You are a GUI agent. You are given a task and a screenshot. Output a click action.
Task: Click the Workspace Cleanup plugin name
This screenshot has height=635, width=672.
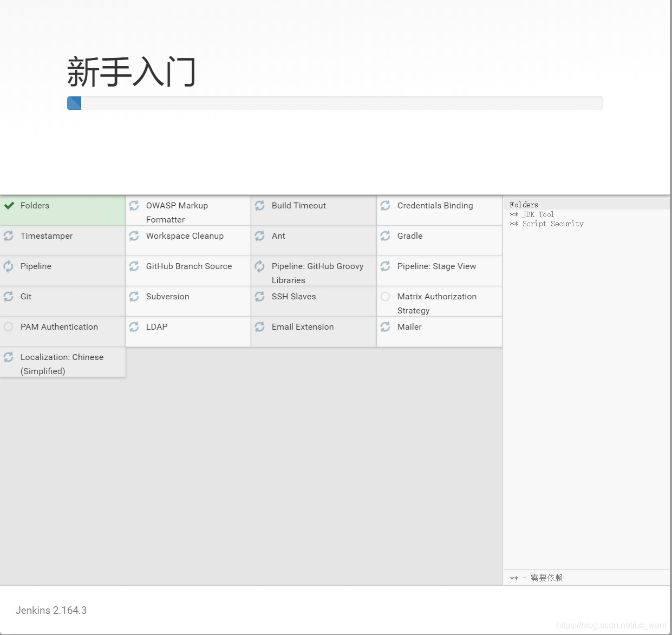tap(185, 236)
